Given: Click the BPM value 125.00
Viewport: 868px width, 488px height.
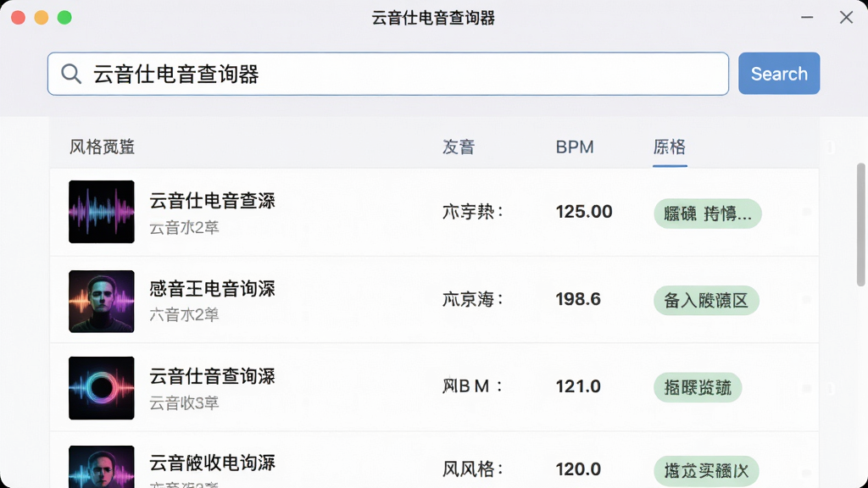Looking at the screenshot, I should [584, 211].
